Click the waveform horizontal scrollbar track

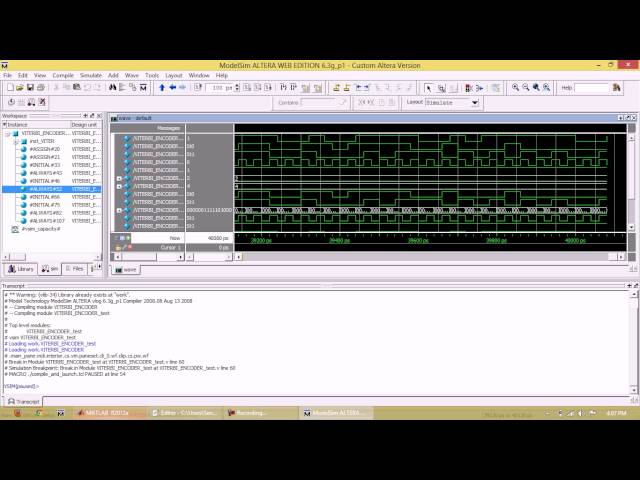pyautogui.click(x=424, y=257)
